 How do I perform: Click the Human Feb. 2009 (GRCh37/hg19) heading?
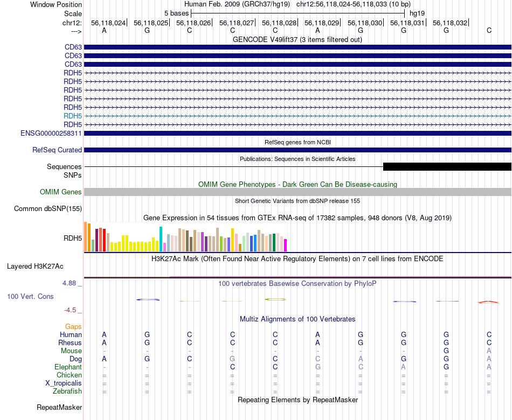237,4
